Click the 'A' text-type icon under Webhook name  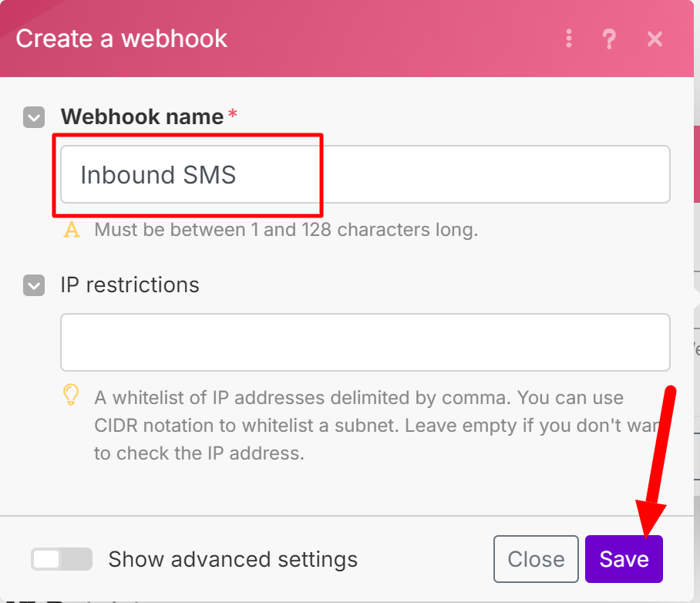pos(72,230)
